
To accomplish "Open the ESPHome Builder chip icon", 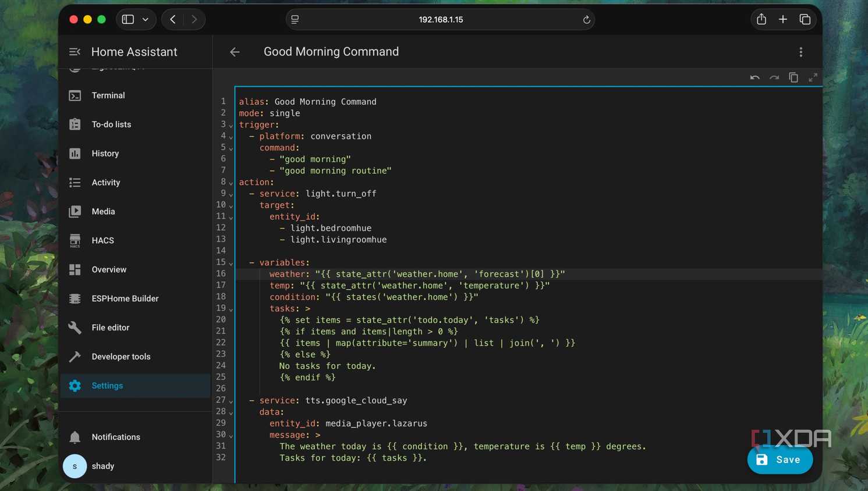I will tap(75, 299).
